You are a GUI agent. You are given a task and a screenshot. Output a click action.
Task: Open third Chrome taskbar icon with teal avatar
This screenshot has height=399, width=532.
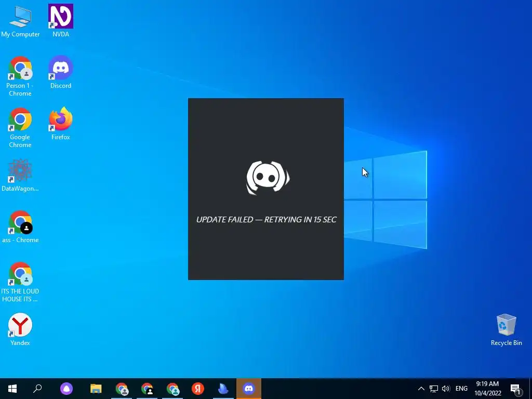tap(172, 389)
